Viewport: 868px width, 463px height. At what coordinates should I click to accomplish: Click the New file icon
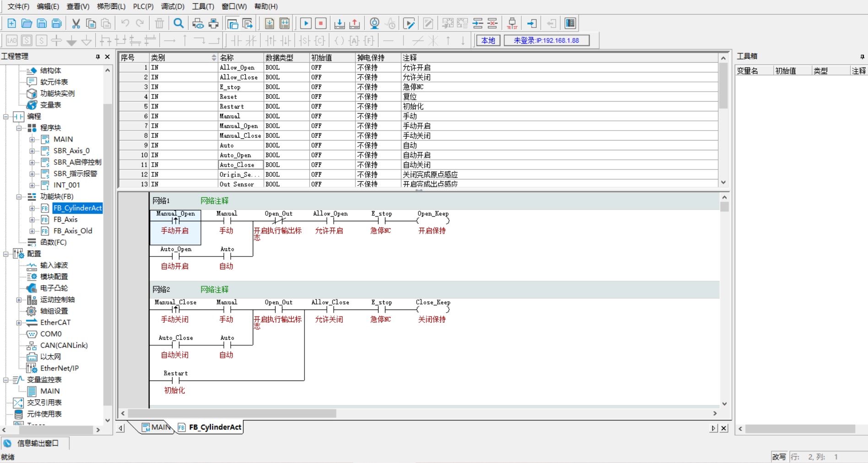(x=12, y=23)
